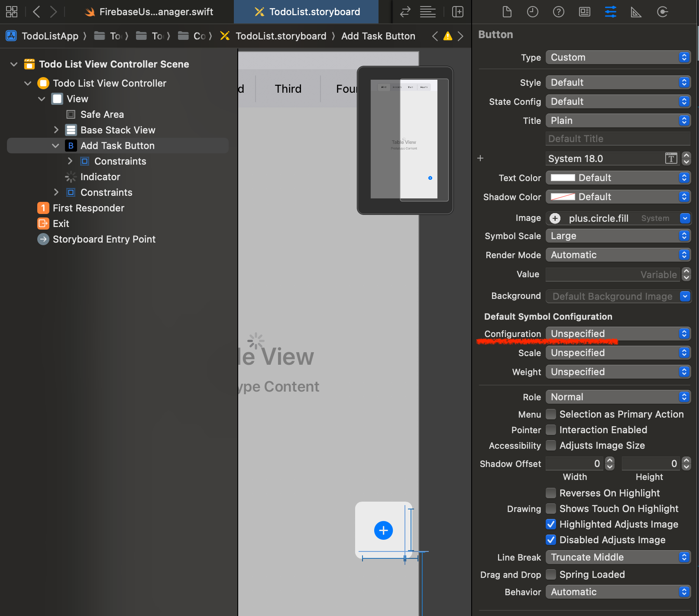Click the yellow warning issue icon
This screenshot has height=616, width=699.
click(448, 36)
